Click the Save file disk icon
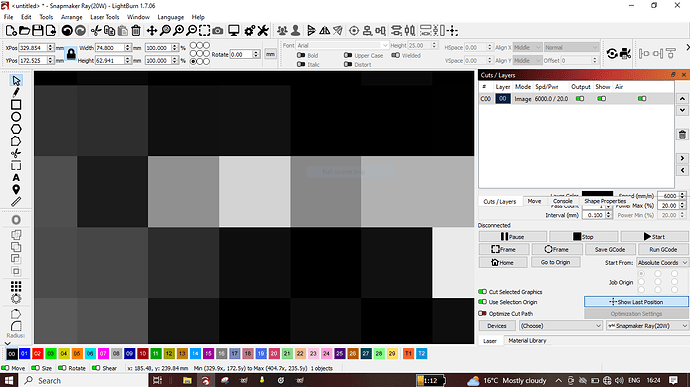This screenshot has width=690, height=387. pyautogui.click(x=38, y=30)
